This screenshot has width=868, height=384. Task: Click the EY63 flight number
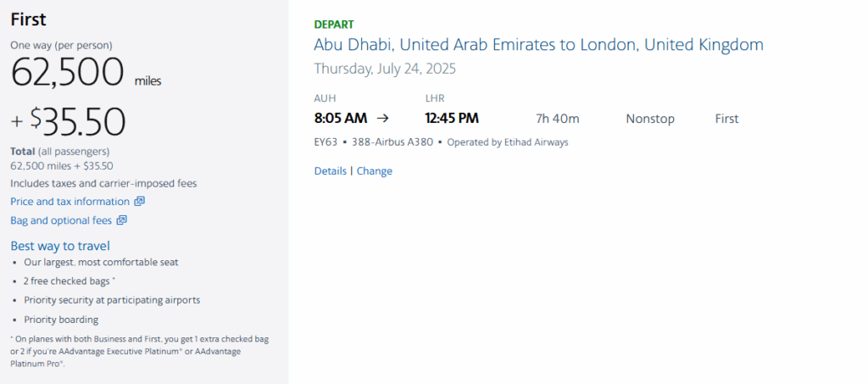[325, 142]
